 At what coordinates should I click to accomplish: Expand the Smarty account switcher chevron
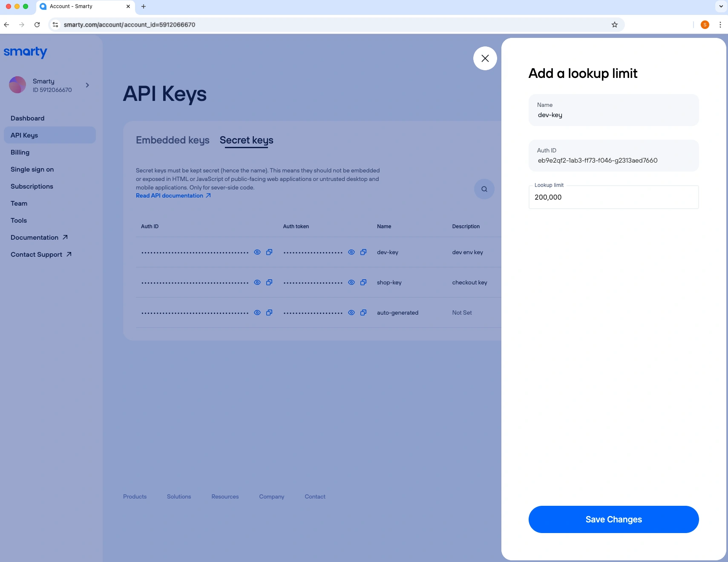pyautogui.click(x=87, y=85)
